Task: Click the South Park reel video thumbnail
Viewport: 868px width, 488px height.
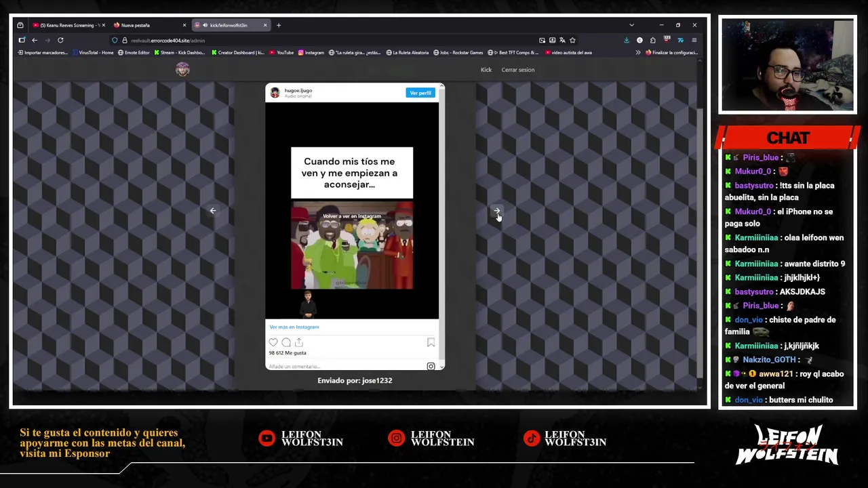Action: coord(352,245)
